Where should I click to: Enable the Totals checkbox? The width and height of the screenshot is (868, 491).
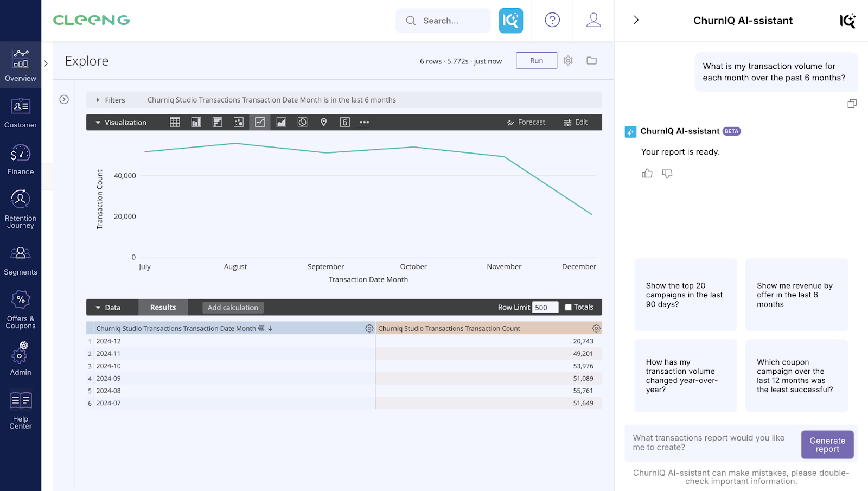(x=568, y=307)
